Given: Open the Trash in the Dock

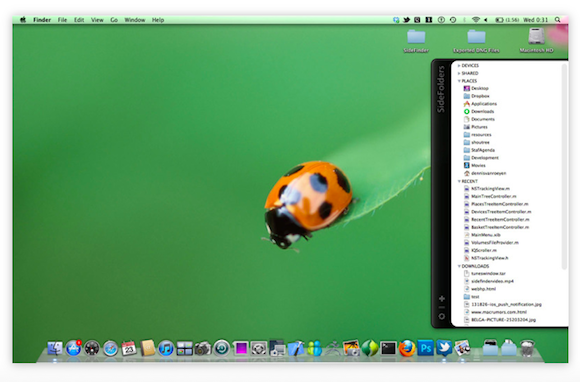Looking at the screenshot, I should tap(527, 348).
